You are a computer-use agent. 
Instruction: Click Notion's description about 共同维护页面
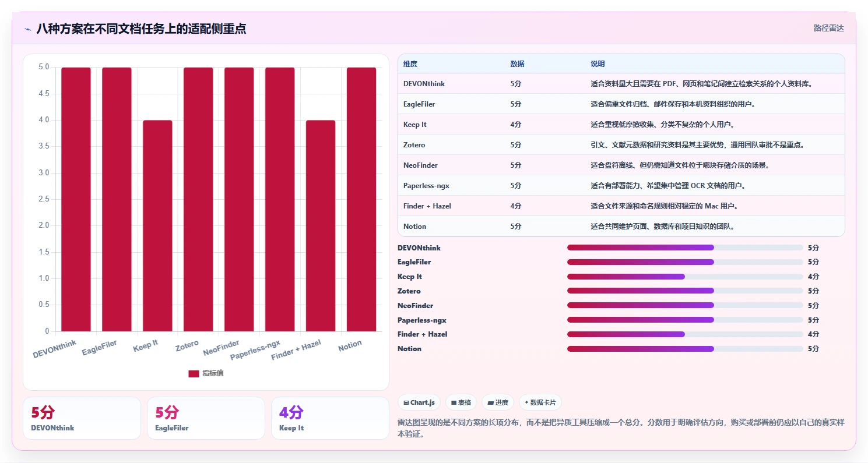click(x=662, y=227)
